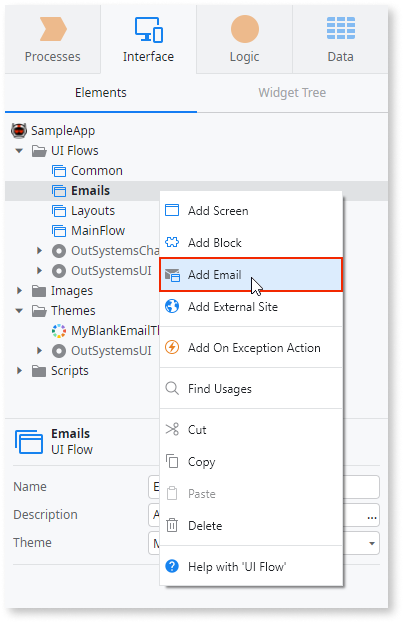Screen dimensions: 403x623
Task: Click the OutSystemsCharts reference icon
Action: pos(59,251)
